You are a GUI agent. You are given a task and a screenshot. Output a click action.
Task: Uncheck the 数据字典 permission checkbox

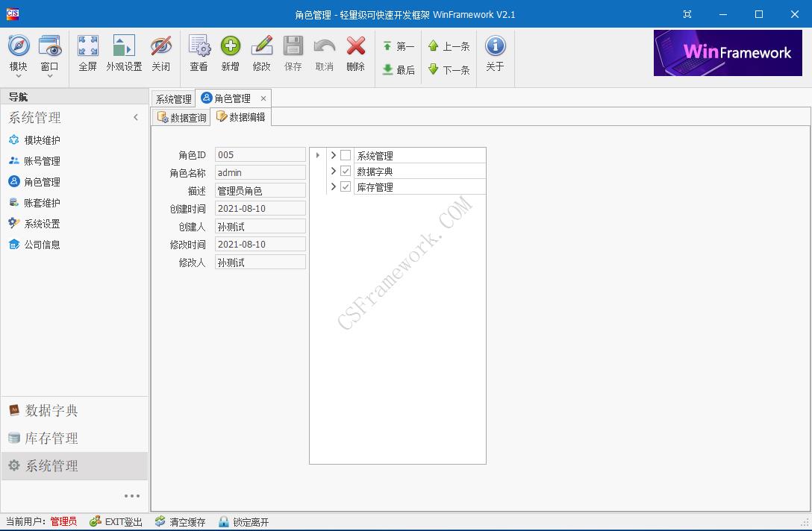(346, 171)
